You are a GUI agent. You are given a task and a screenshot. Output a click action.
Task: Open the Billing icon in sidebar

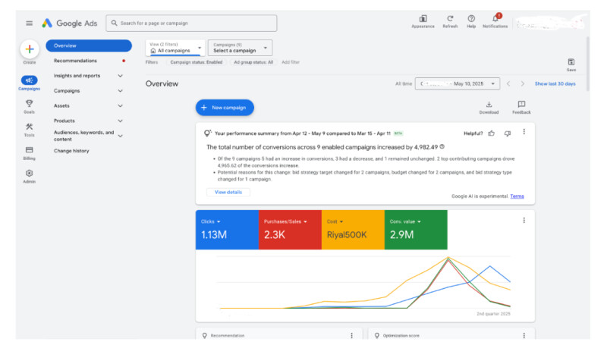pyautogui.click(x=29, y=151)
